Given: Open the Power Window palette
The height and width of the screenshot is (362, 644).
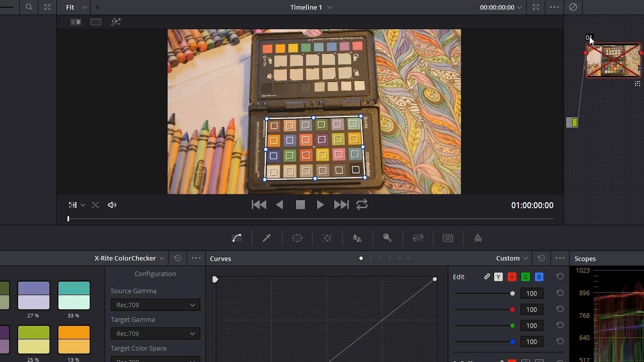Looking at the screenshot, I should [x=297, y=238].
